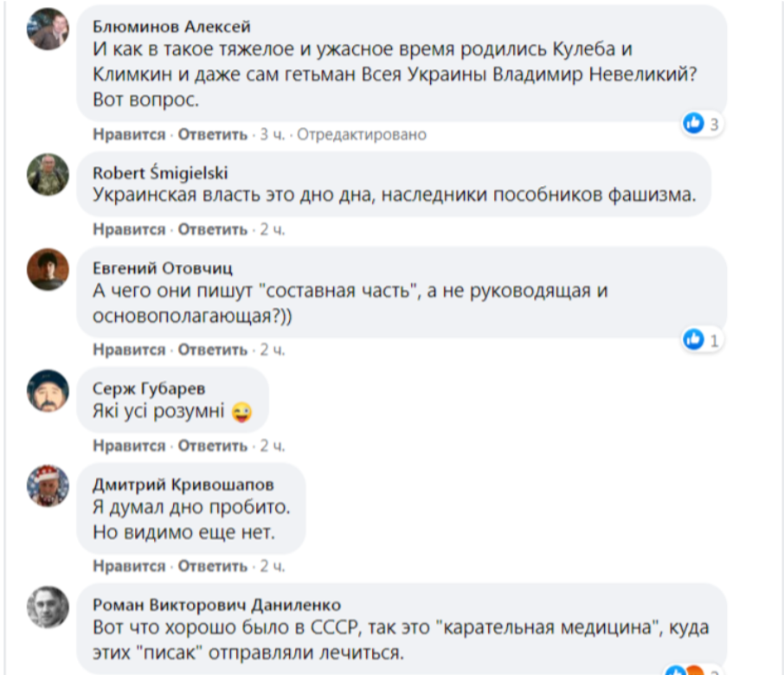The height and width of the screenshot is (675, 784).
Task: Like Блюминов Алексей's comment via Нравится
Action: coord(129,135)
